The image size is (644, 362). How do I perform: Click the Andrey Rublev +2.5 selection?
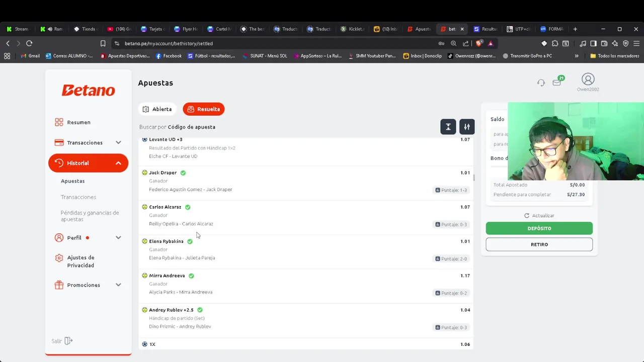coord(171,310)
